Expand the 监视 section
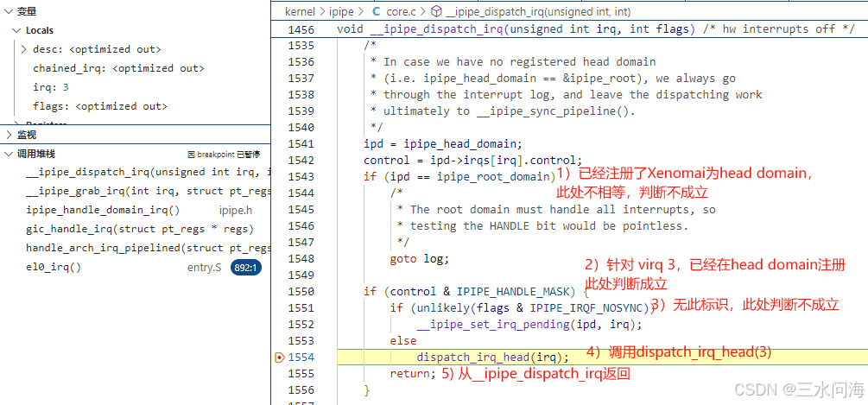This screenshot has width=868, height=405. coord(9,135)
